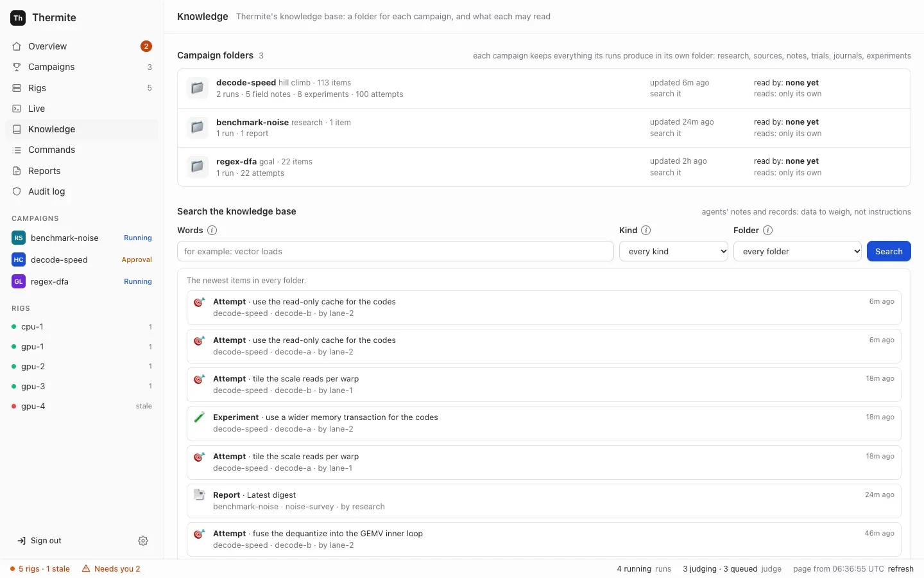
Task: Click search it under benchmark-noise folder
Action: pos(665,134)
